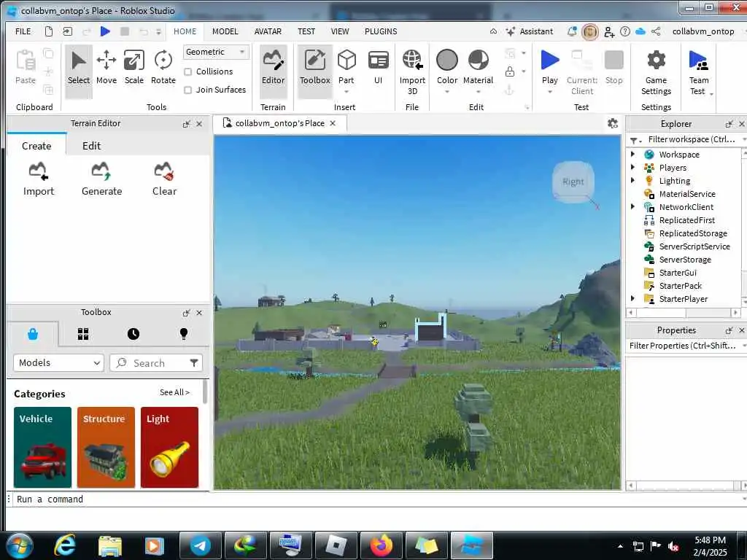Select ServerScriptService in Explorer

[694, 246]
